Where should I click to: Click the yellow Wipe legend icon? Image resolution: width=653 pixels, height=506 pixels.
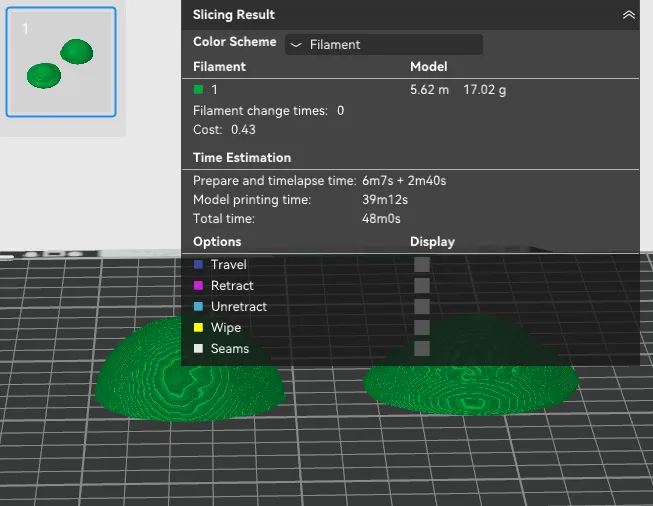tap(198, 328)
